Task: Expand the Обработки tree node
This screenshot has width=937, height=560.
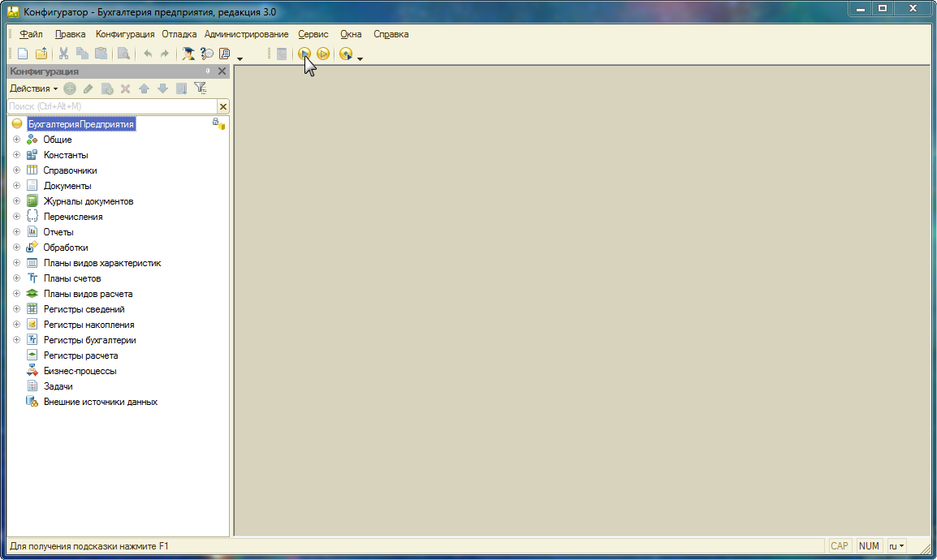Action: [17, 248]
